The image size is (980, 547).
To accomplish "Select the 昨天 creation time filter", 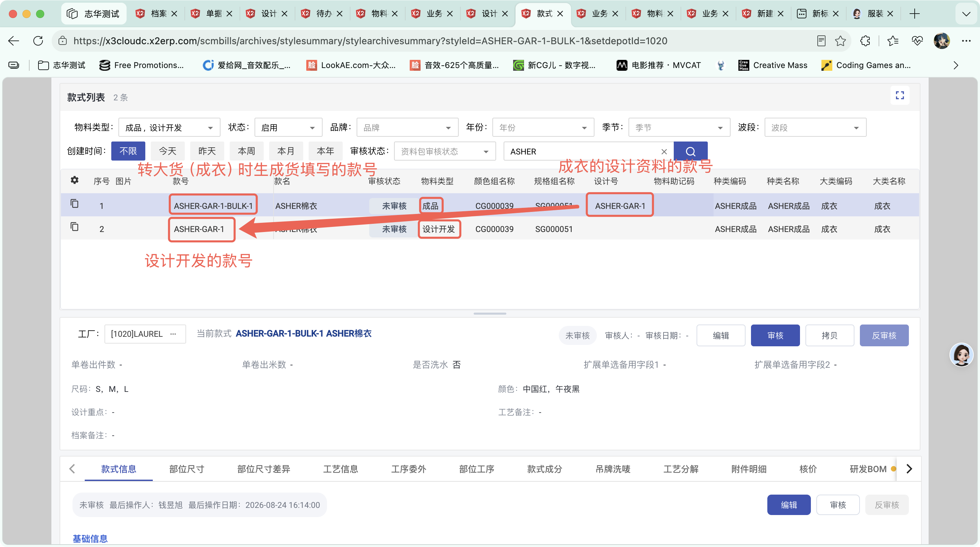I will pos(207,151).
